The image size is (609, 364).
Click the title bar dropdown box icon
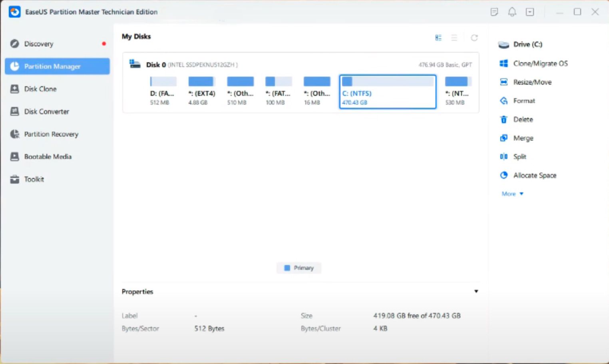point(530,12)
